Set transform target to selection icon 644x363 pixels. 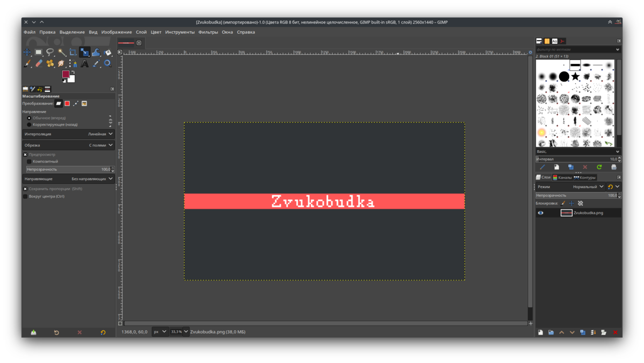click(x=67, y=103)
